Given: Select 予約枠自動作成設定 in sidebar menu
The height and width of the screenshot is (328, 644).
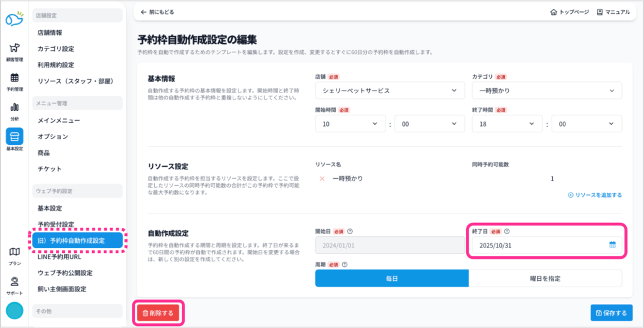Looking at the screenshot, I should pyautogui.click(x=76, y=240).
